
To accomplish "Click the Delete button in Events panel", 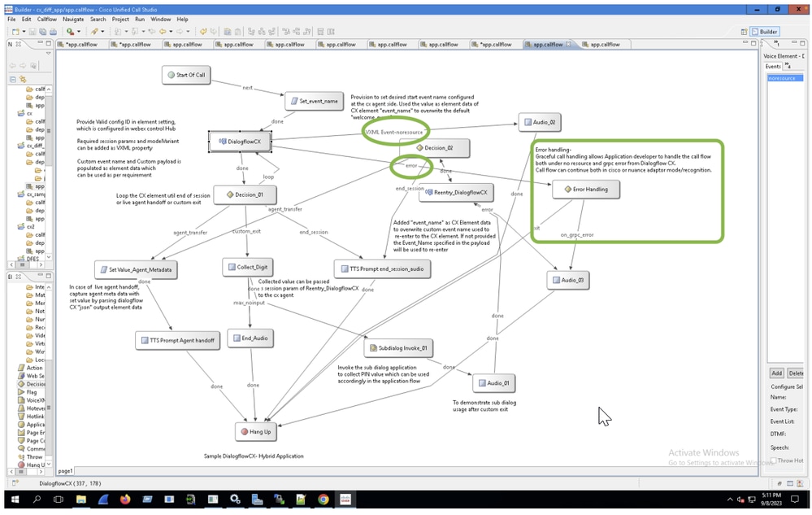I will pos(795,373).
